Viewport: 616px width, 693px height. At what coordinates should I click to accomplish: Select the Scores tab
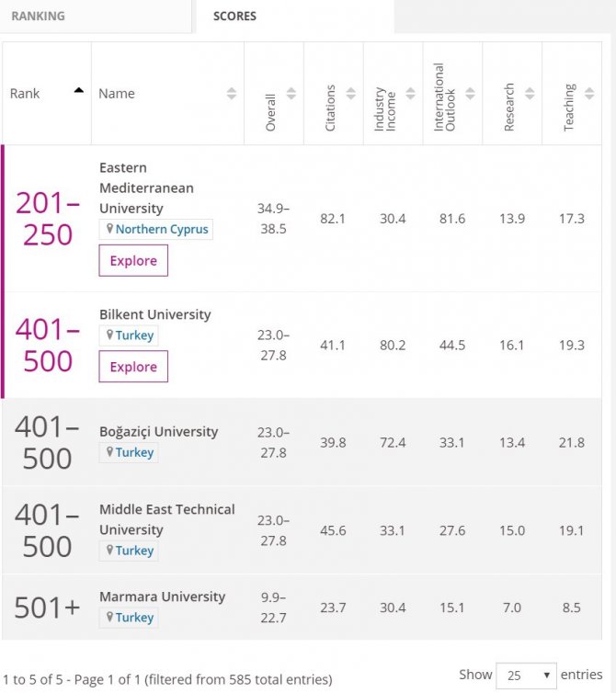pyautogui.click(x=234, y=17)
